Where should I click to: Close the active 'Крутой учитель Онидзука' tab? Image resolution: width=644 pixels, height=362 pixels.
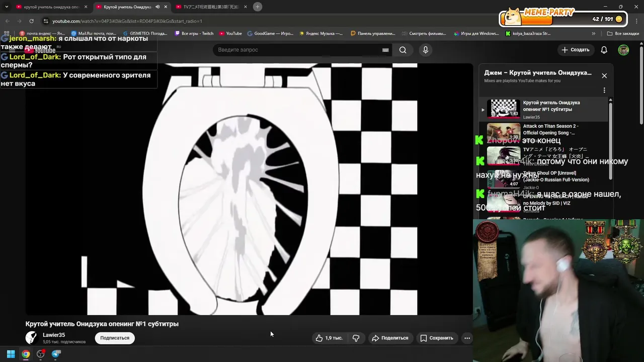166,7
